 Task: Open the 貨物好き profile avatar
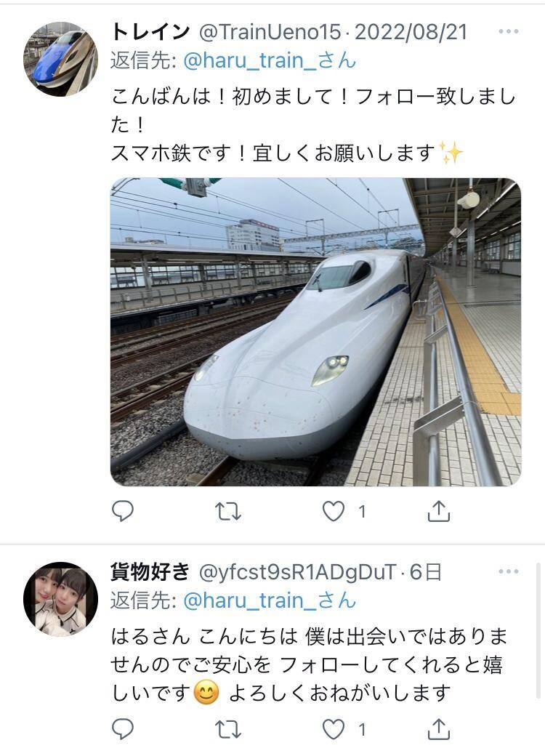[x=61, y=599]
